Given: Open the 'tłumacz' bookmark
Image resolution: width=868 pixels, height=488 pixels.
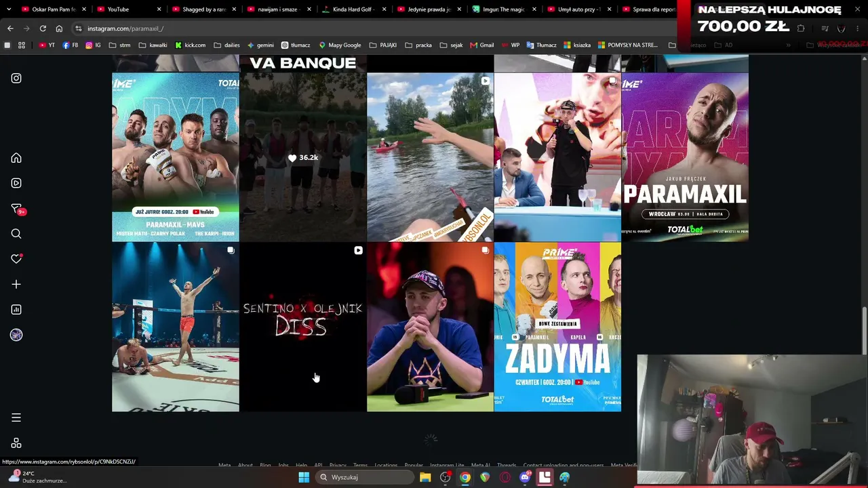Looking at the screenshot, I should [296, 45].
